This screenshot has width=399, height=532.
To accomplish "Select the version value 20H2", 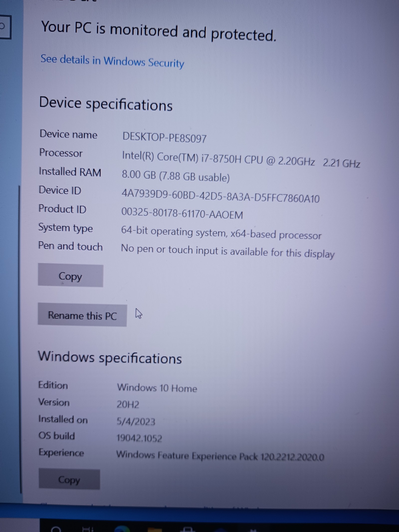I will click(128, 405).
